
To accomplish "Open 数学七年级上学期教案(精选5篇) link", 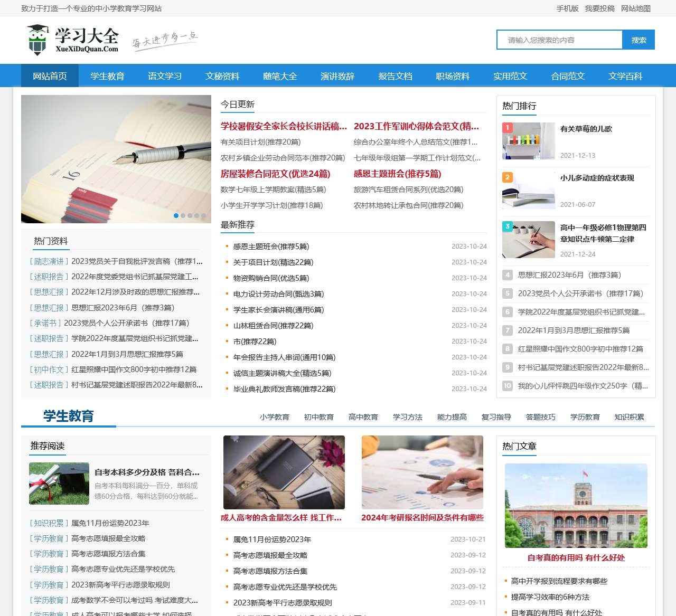I will pos(274,189).
